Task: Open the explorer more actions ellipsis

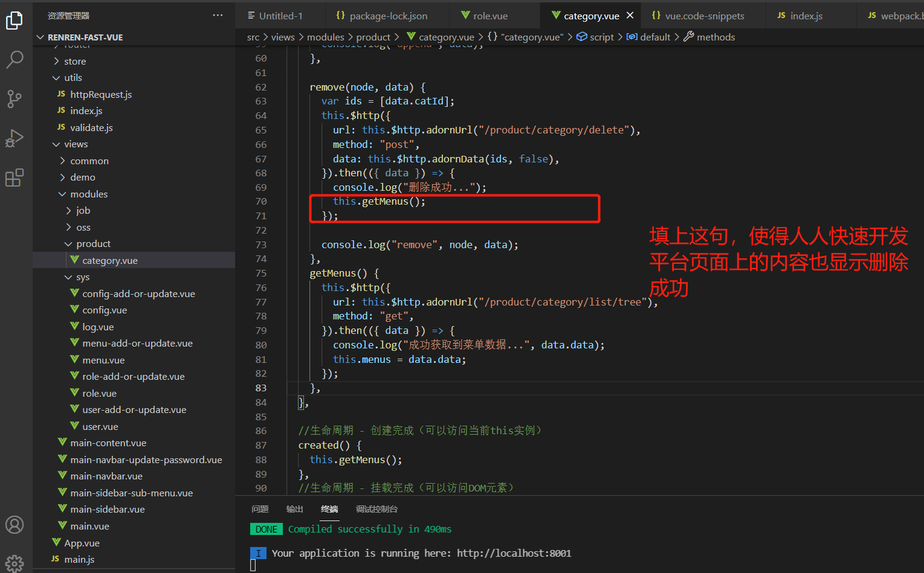Action: click(x=218, y=16)
